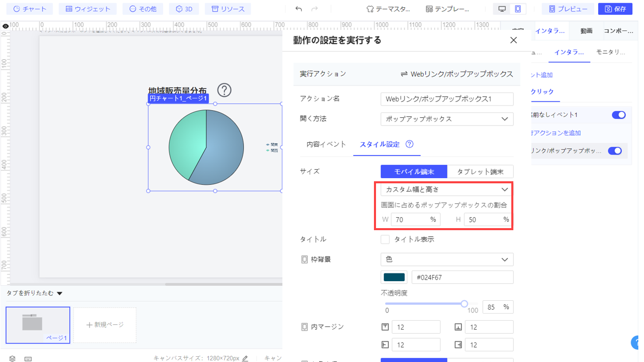The width and height of the screenshot is (644, 362).
Task: Open the その他 menu
Action: click(143, 9)
